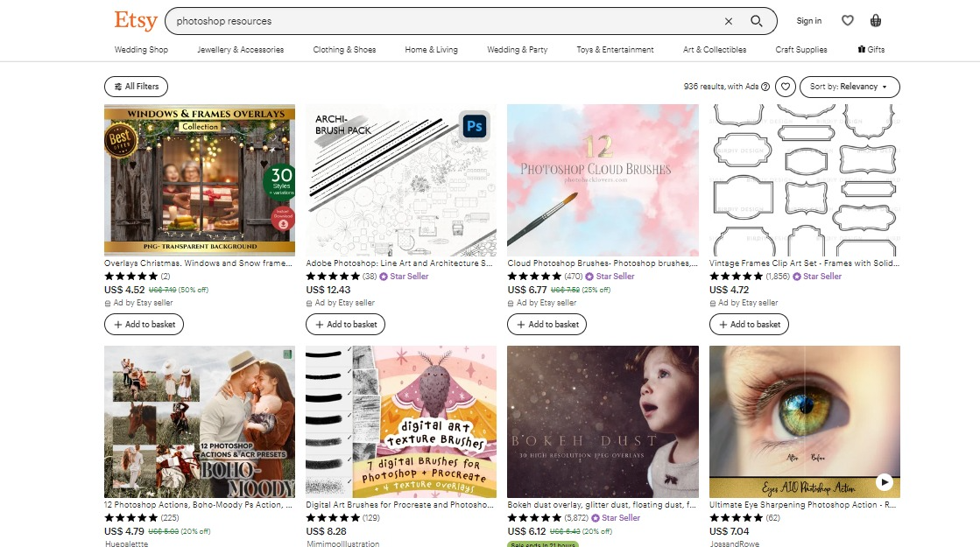Click Sign in link

(x=808, y=21)
